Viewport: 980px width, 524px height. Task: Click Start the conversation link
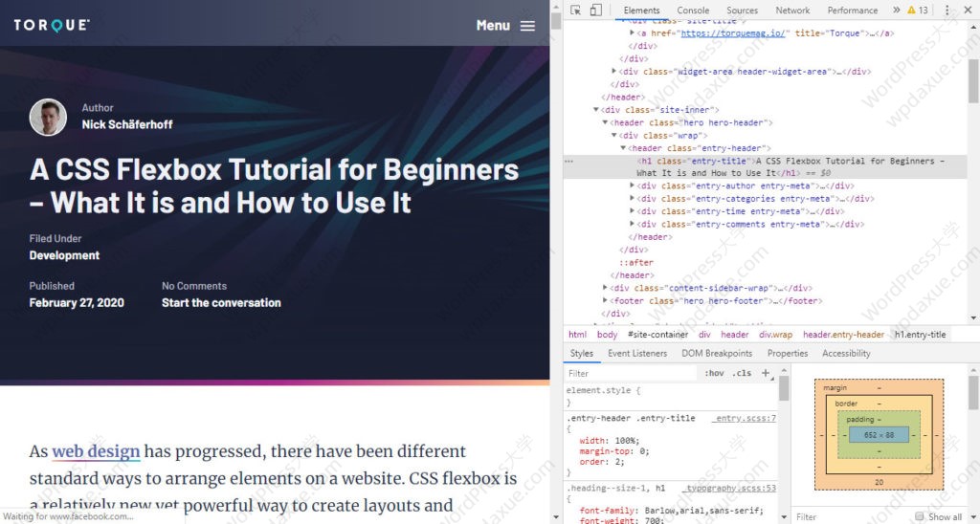[x=221, y=303]
